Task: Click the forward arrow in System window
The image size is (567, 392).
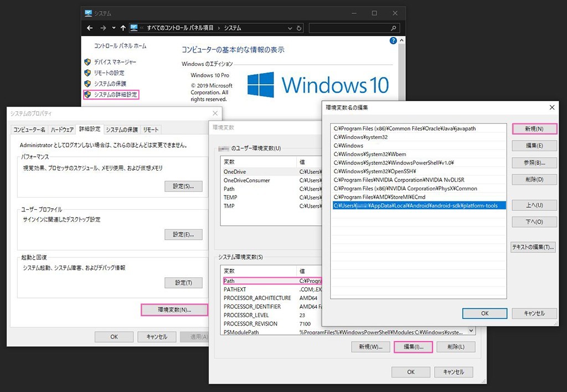Action: coord(103,28)
